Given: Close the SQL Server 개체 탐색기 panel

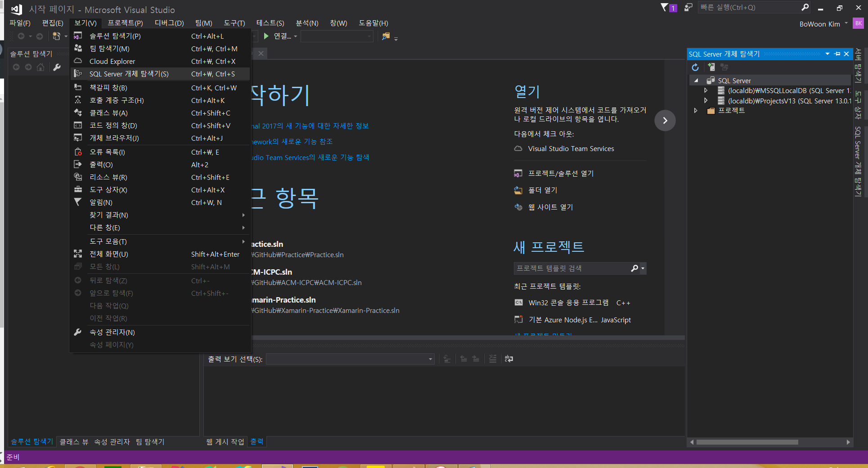Looking at the screenshot, I should [x=846, y=54].
